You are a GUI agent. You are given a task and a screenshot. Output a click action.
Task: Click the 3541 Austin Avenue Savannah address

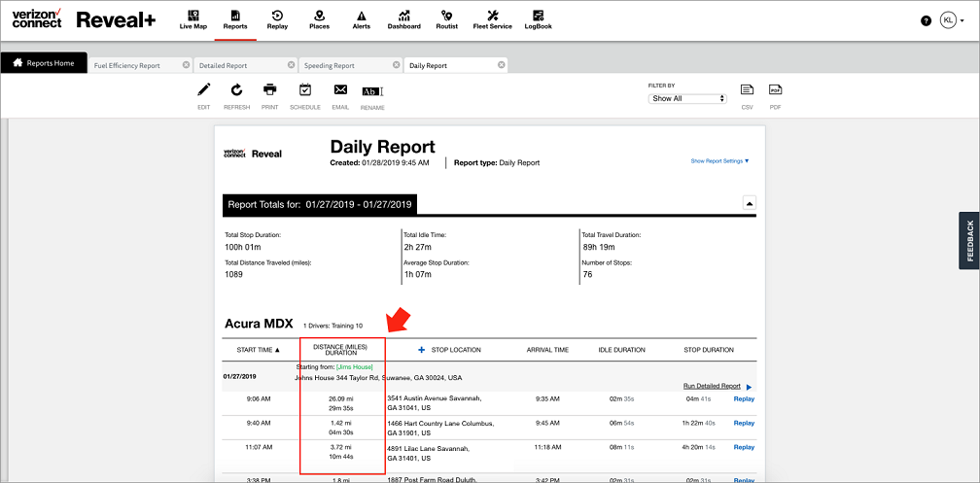click(x=435, y=401)
